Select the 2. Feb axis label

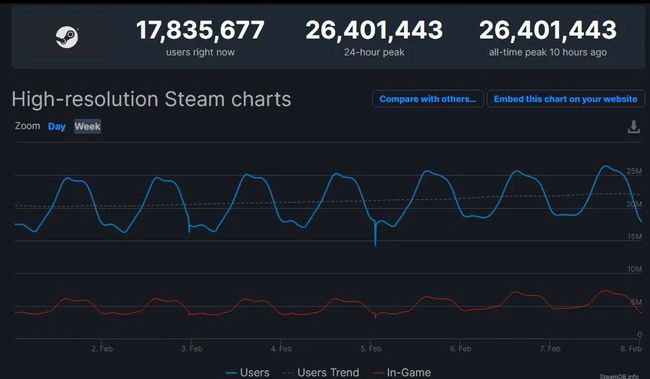click(102, 349)
